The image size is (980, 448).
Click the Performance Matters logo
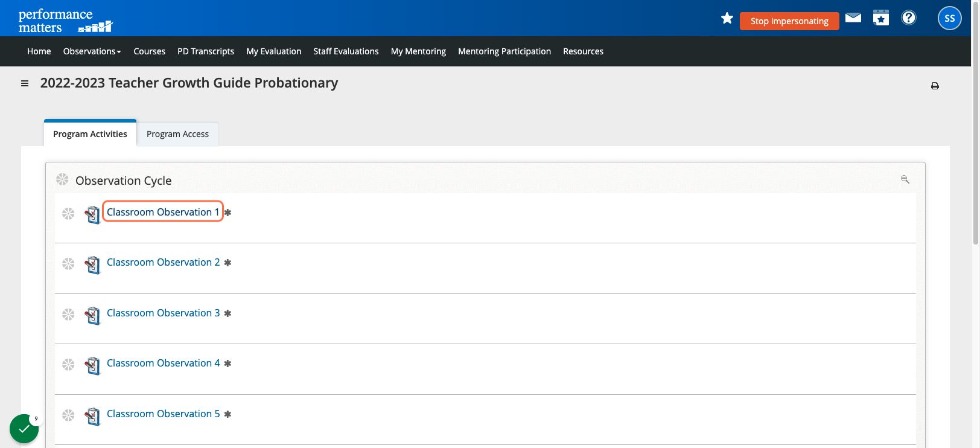(x=65, y=21)
